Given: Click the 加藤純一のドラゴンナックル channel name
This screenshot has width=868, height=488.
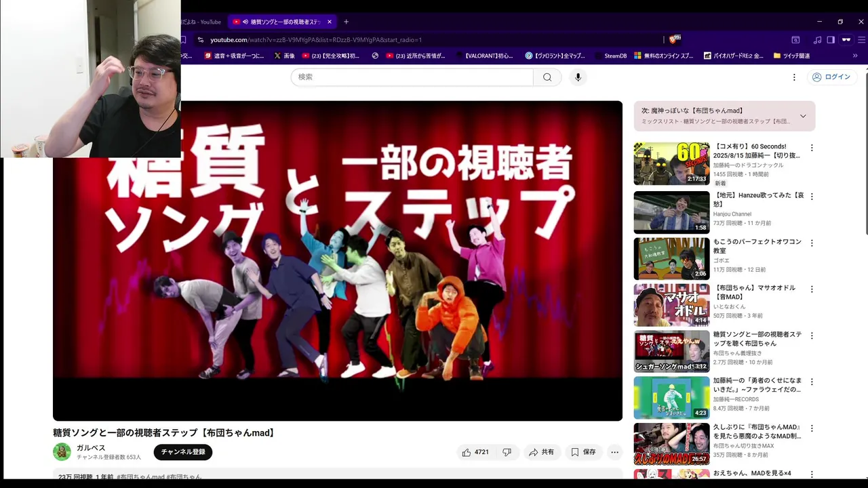Looking at the screenshot, I should click(749, 165).
